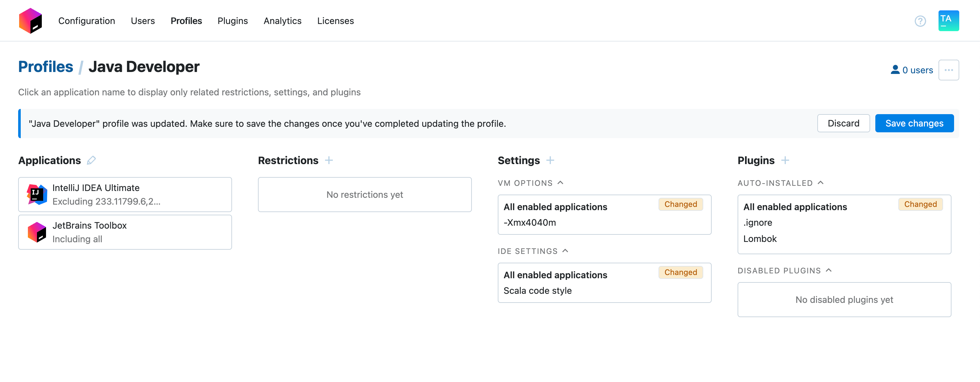Go to the Users tab
This screenshot has height=382, width=980.
point(143,20)
